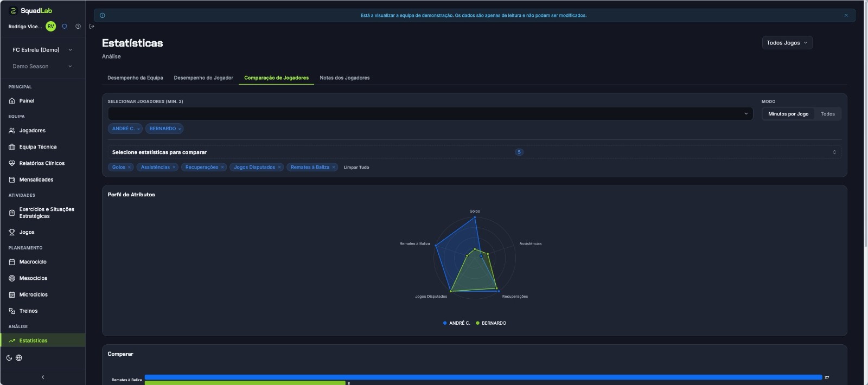The image size is (868, 385).
Task: Open the Demo Season dropdown
Action: click(42, 66)
